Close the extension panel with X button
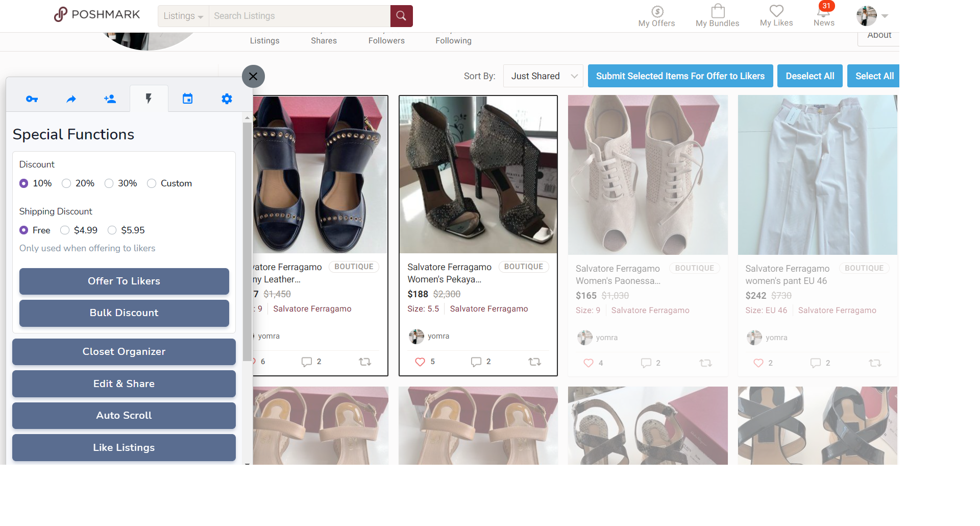This screenshot has width=980, height=526. 253,77
